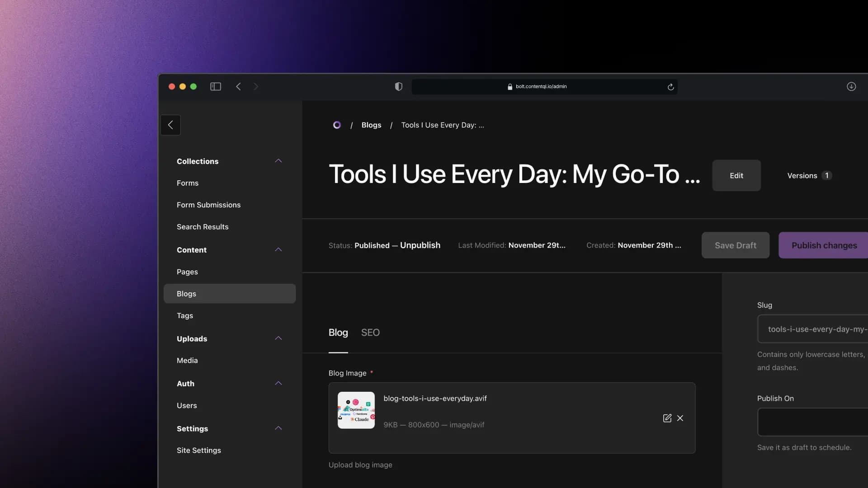Click the Publish changes button
This screenshot has width=868, height=488.
(x=824, y=245)
